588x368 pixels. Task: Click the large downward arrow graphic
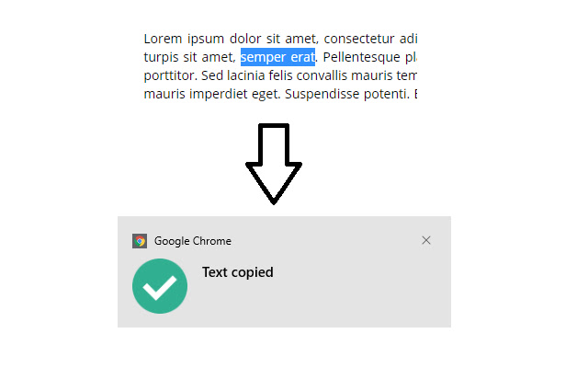click(273, 163)
